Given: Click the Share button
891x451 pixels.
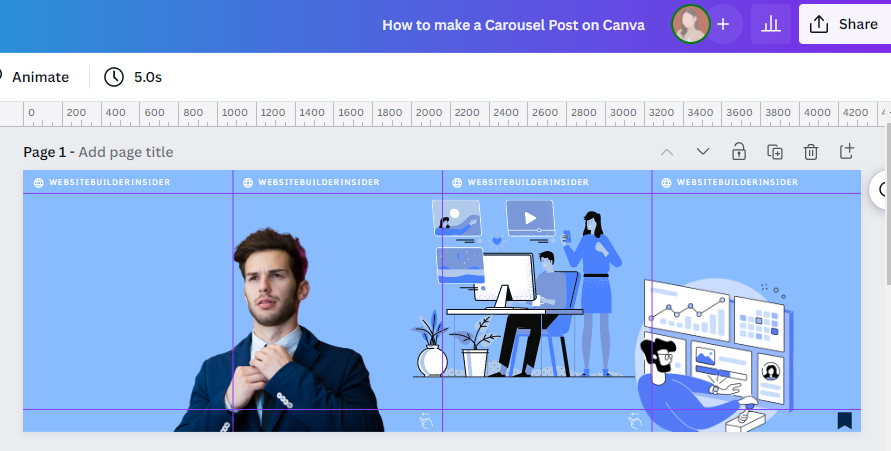Looking at the screenshot, I should [x=845, y=24].
